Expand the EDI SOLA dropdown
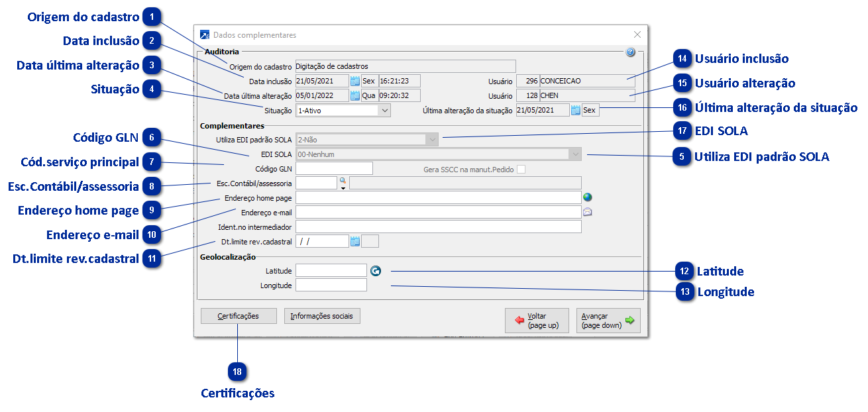This screenshot has width=868, height=412. [575, 154]
